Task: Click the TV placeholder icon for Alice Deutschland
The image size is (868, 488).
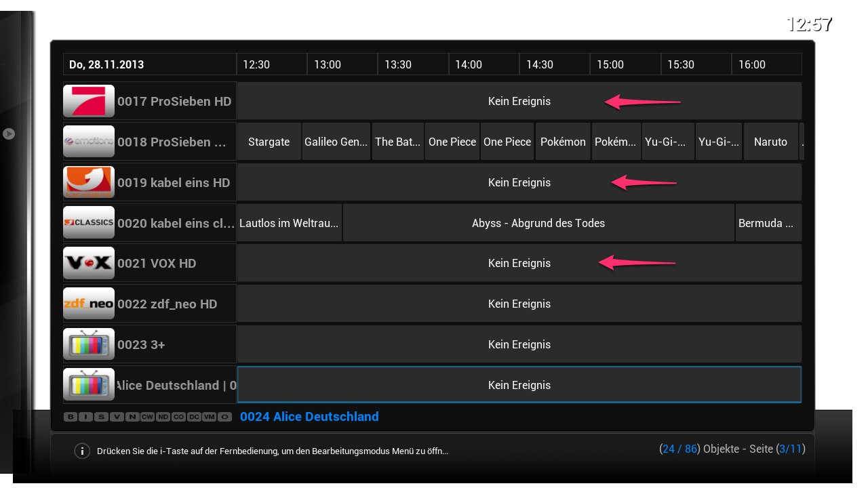Action: [89, 385]
